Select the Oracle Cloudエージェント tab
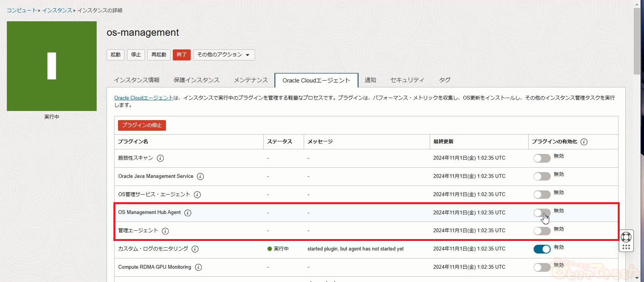This screenshot has width=644, height=282. [316, 80]
